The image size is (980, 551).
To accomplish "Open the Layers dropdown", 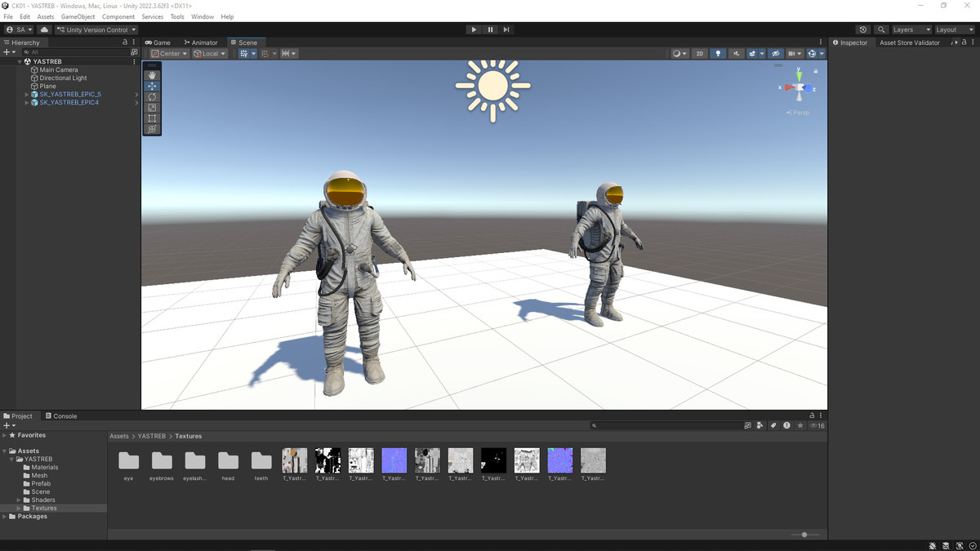I will (x=911, y=29).
